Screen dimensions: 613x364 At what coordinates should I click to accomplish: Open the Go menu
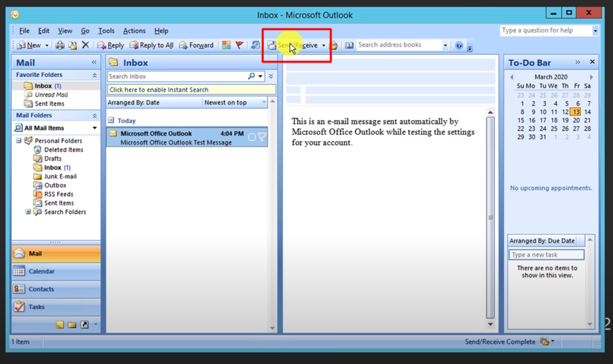click(85, 31)
